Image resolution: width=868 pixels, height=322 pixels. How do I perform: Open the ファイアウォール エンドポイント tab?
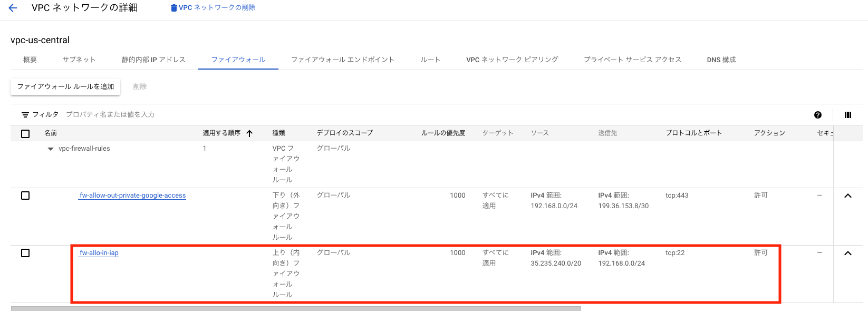[x=343, y=60]
